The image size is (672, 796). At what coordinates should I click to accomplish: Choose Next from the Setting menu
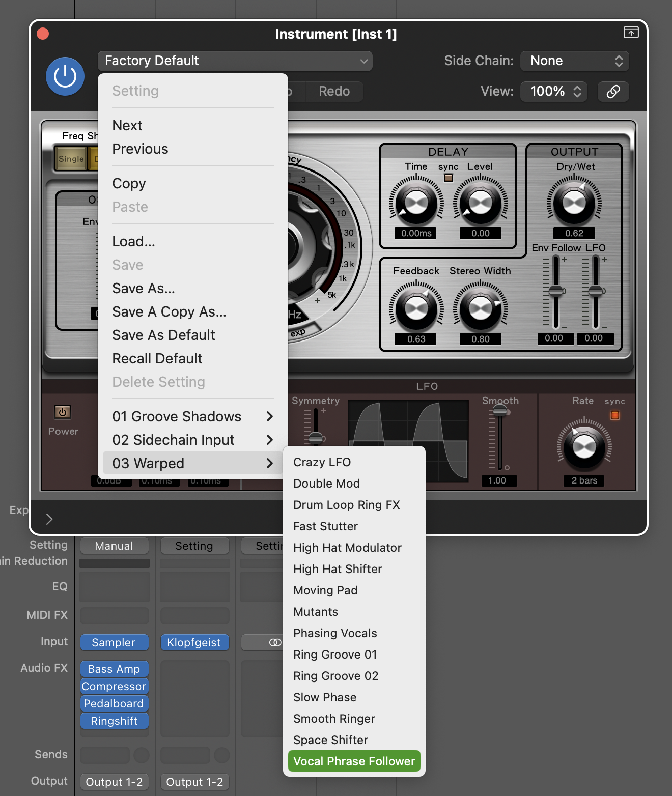[x=193, y=125]
